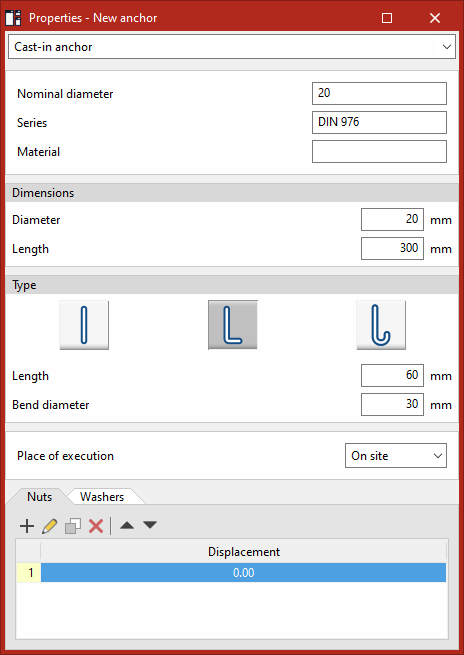Select the L-shaped anchor type icon
Viewport: 464px width, 655px height.
[233, 325]
